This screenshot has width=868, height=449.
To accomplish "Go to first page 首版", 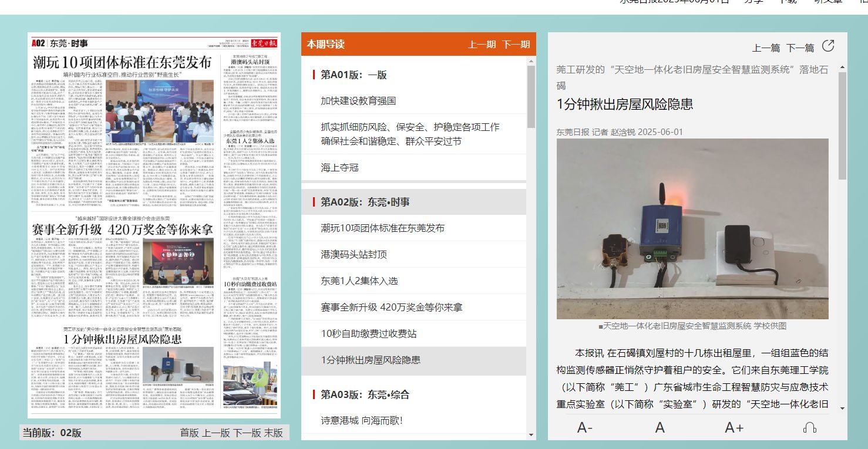I will (189, 433).
